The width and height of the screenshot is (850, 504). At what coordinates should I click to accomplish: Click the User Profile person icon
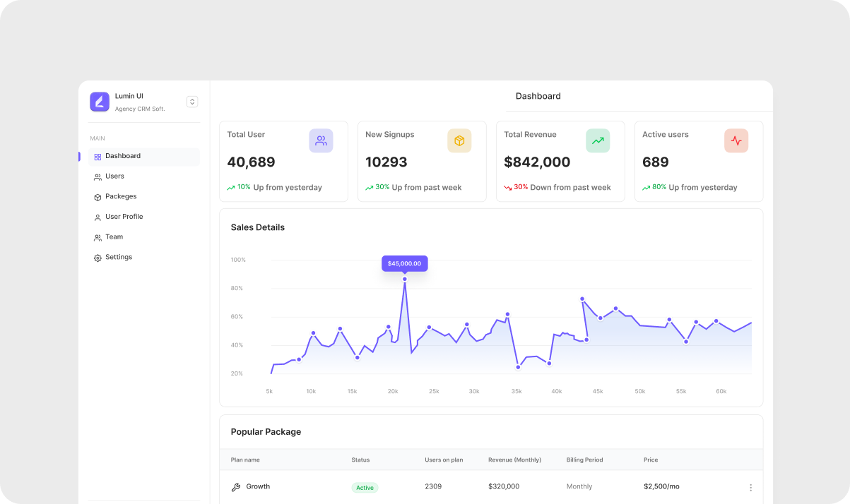98,217
